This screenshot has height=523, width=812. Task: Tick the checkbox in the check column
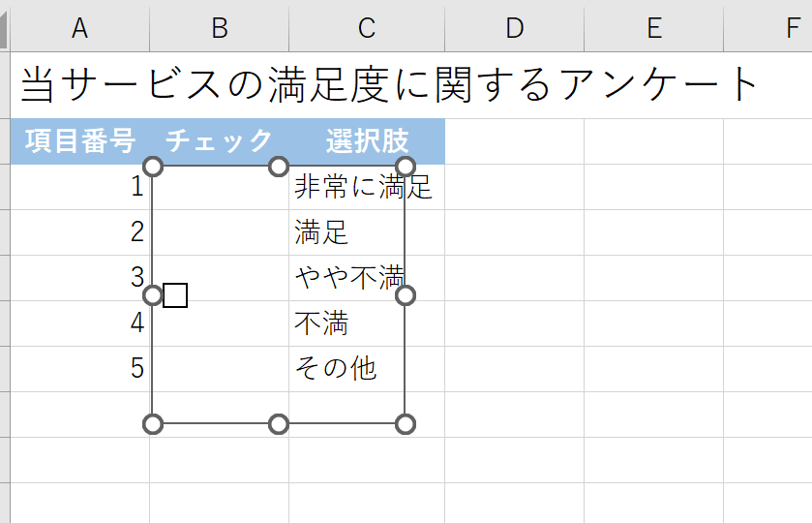[175, 295]
